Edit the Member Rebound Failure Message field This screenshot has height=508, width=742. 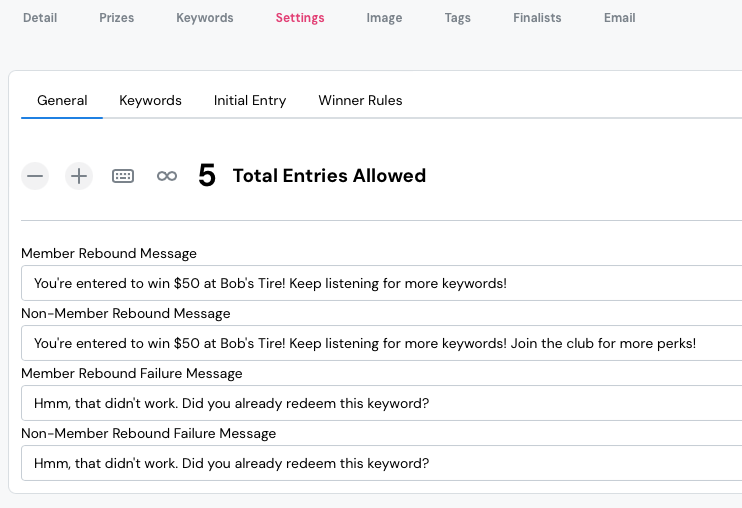[380, 403]
